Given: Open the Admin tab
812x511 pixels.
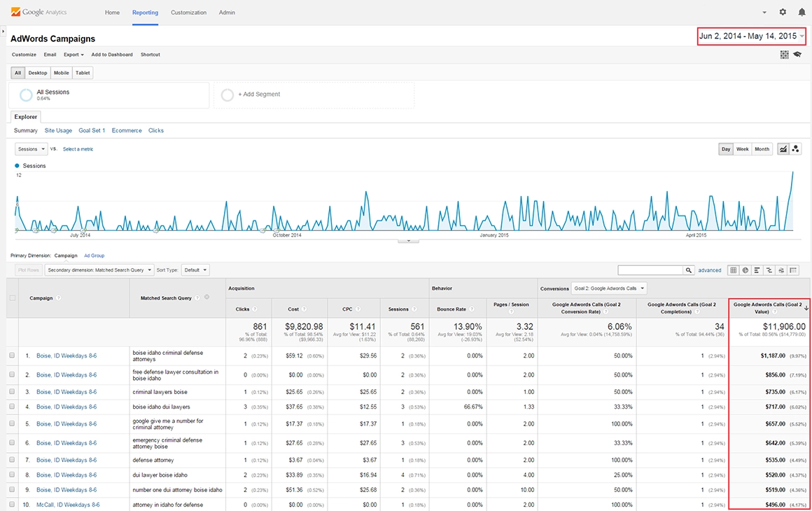Looking at the screenshot, I should [227, 13].
